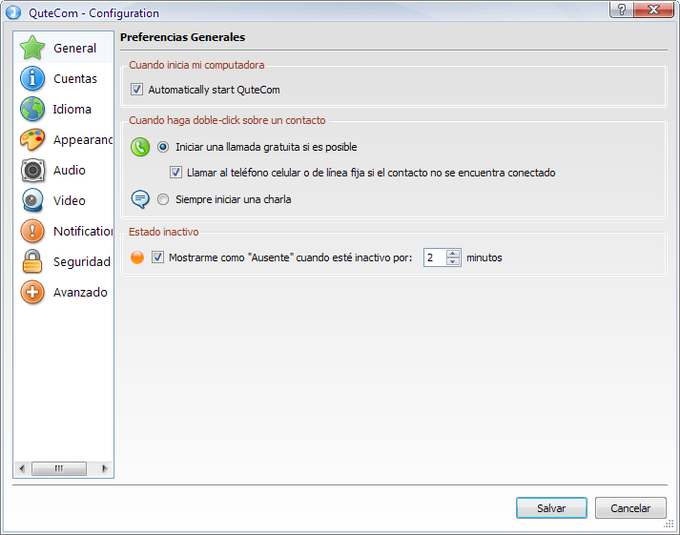Toggle Automatically start QuteCom checkbox
The width and height of the screenshot is (680, 535).
pos(137,90)
